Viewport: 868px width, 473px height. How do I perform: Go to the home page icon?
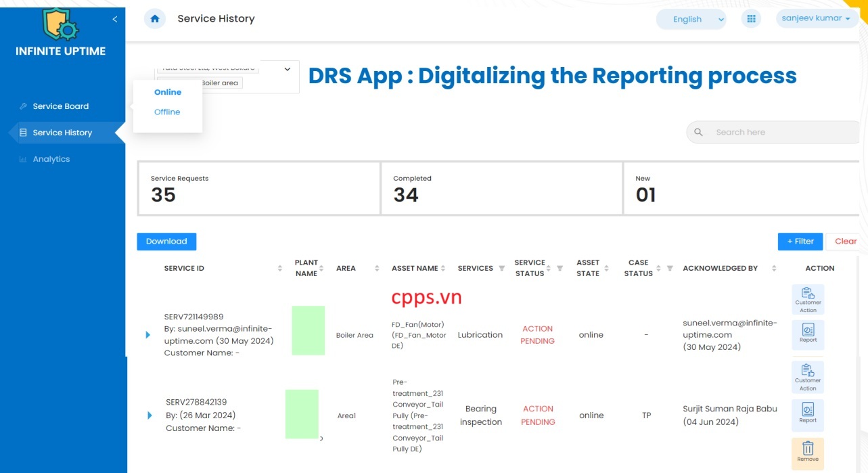coord(155,19)
